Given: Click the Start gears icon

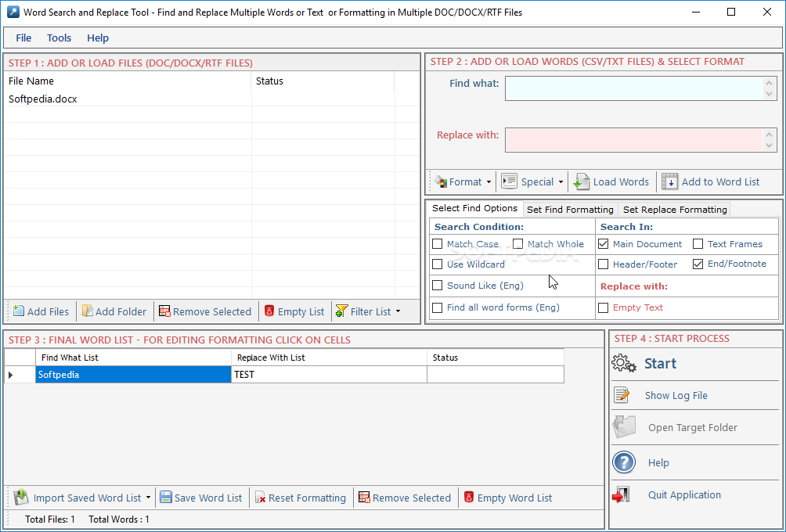Looking at the screenshot, I should 624,363.
